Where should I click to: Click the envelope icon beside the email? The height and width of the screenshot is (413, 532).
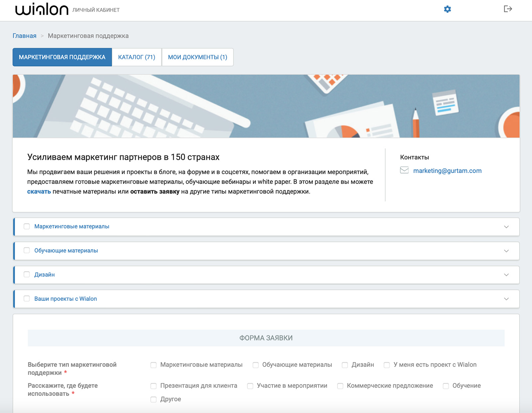point(404,170)
